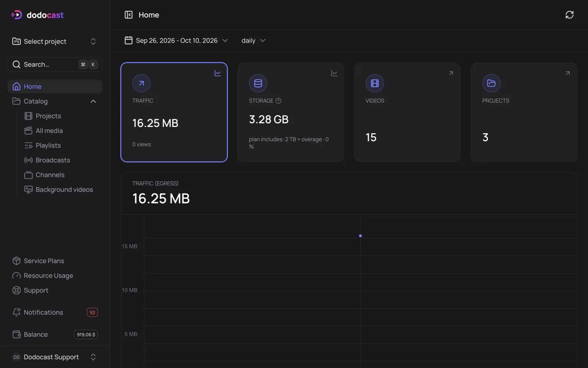588x368 pixels.
Task: Collapse sidebar using the panel toggle icon
Action: [129, 15]
